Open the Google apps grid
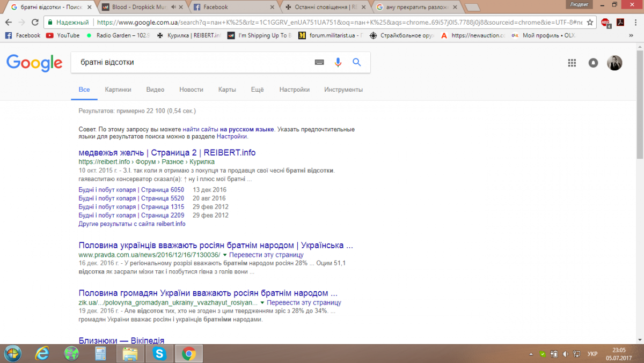Viewport: 644px width, 363px height. 572,63
